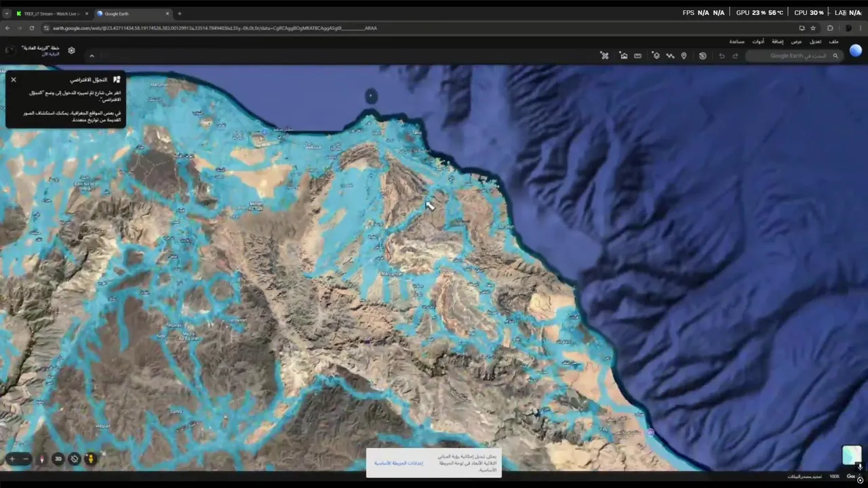The width and height of the screenshot is (868, 488).
Task: Click the Google Earth search field
Action: pos(795,56)
